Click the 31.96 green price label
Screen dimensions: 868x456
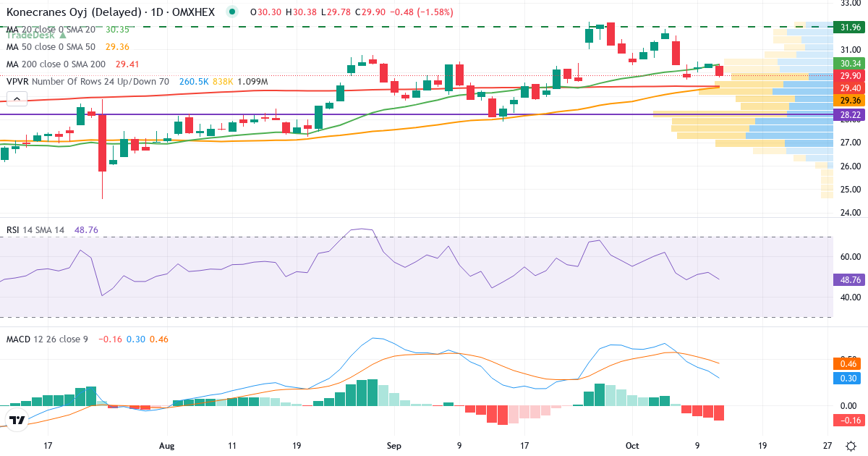coord(851,28)
